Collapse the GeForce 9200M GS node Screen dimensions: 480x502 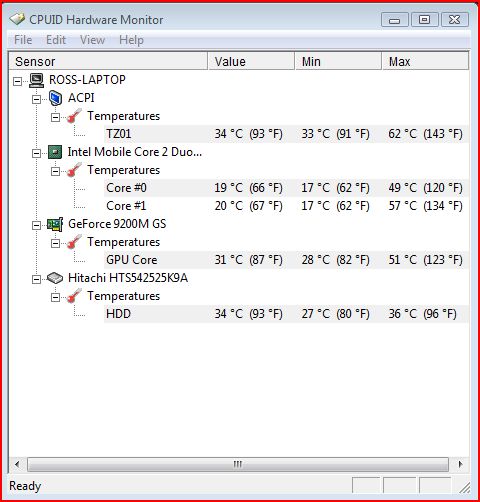pos(36,225)
